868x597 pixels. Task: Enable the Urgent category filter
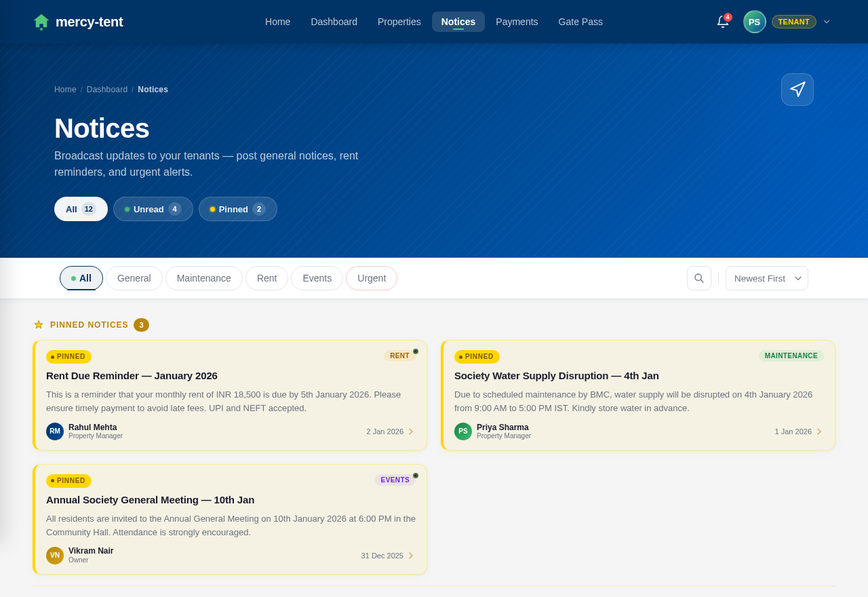(371, 278)
